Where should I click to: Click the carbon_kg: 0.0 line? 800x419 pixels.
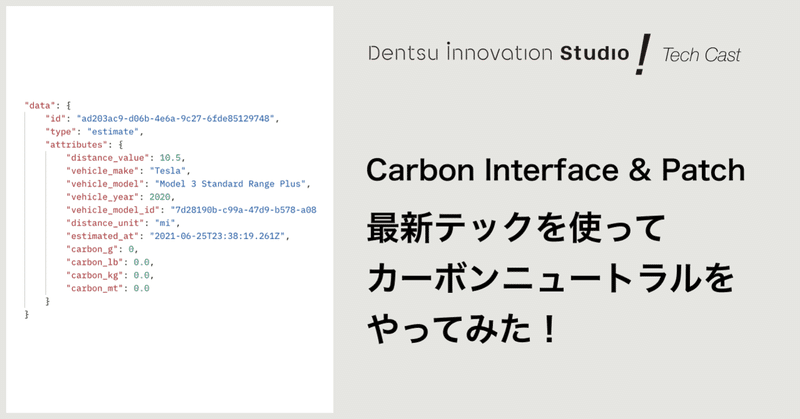click(110, 276)
